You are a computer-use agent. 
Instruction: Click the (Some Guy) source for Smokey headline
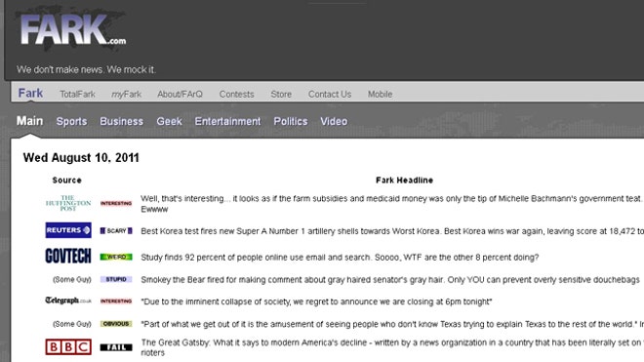(72, 279)
